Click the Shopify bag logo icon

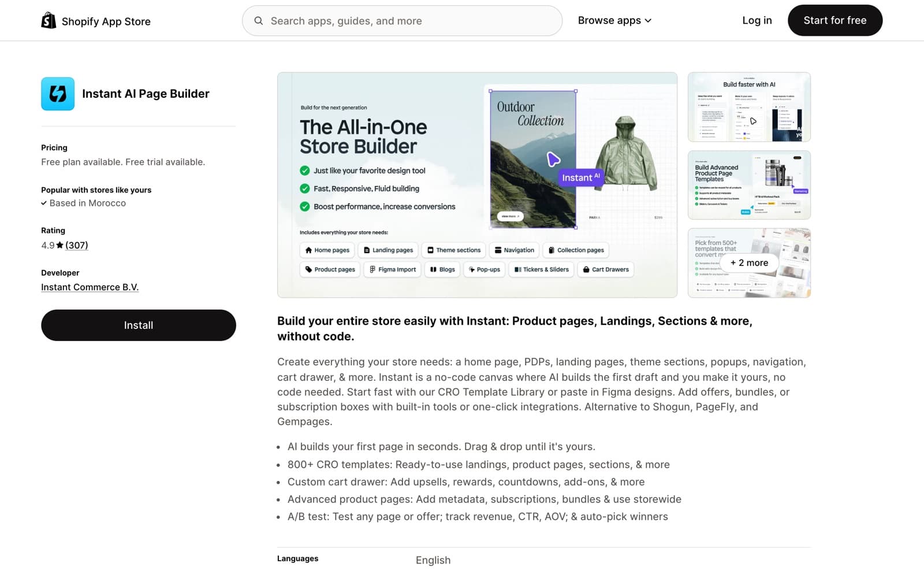tap(49, 21)
